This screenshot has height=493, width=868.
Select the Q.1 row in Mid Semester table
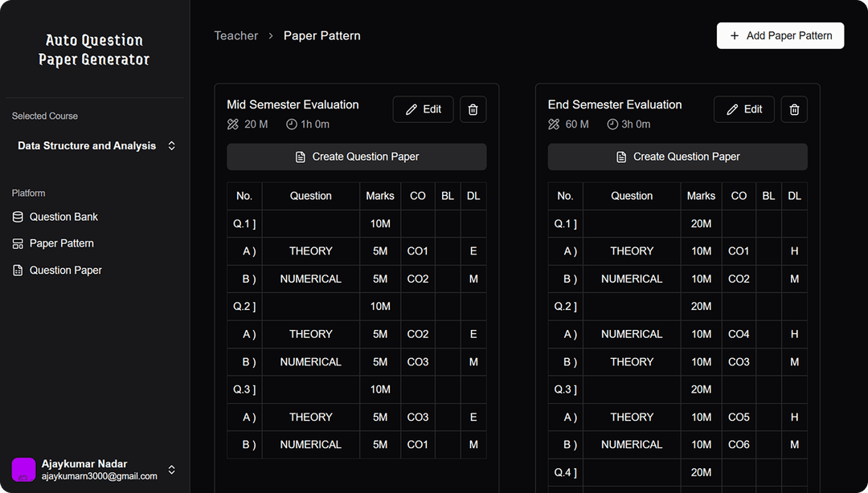tap(244, 223)
